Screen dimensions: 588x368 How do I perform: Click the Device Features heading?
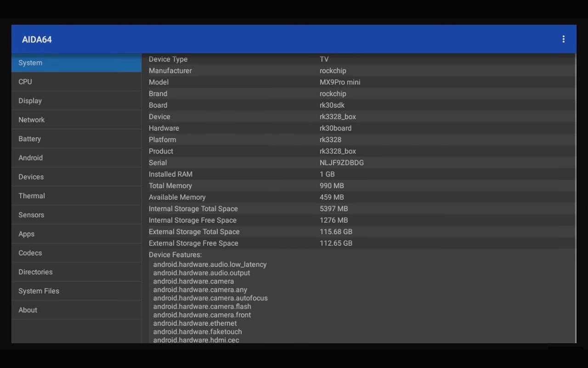(x=175, y=255)
